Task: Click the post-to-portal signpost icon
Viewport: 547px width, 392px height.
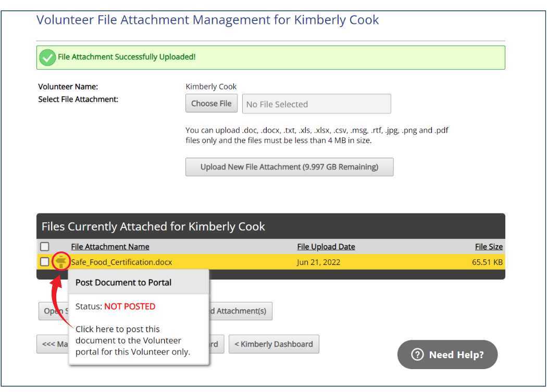Action: click(x=61, y=261)
